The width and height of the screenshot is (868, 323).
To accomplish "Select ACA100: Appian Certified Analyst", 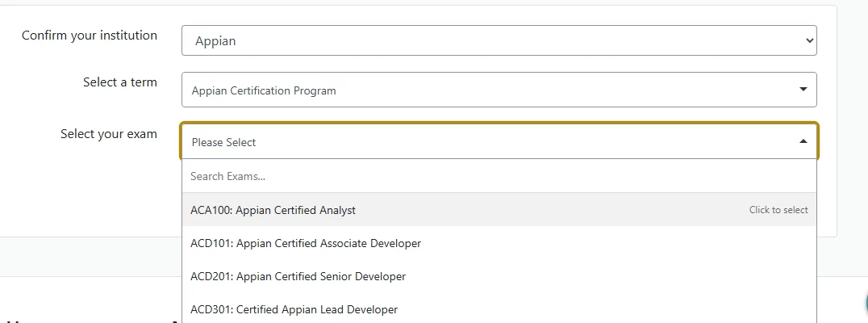I will pos(499,210).
